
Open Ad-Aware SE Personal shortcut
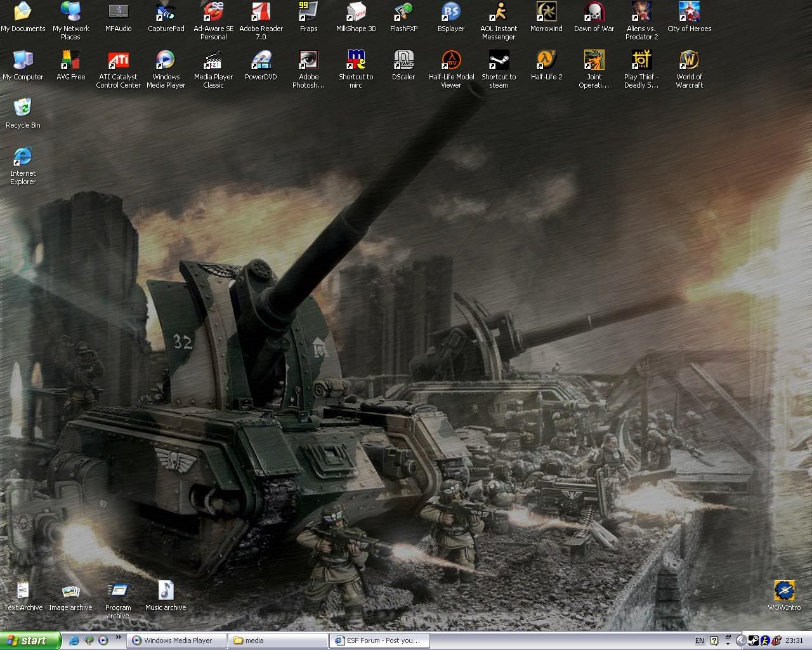click(x=213, y=21)
